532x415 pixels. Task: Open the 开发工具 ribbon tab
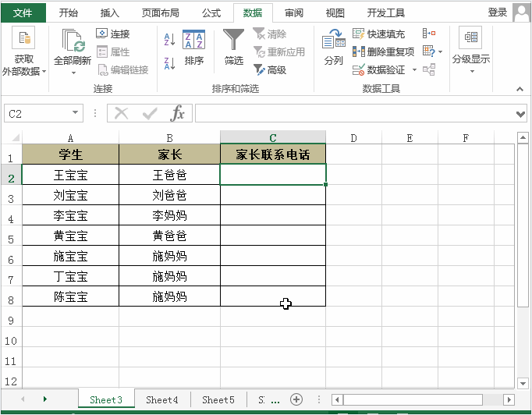386,13
